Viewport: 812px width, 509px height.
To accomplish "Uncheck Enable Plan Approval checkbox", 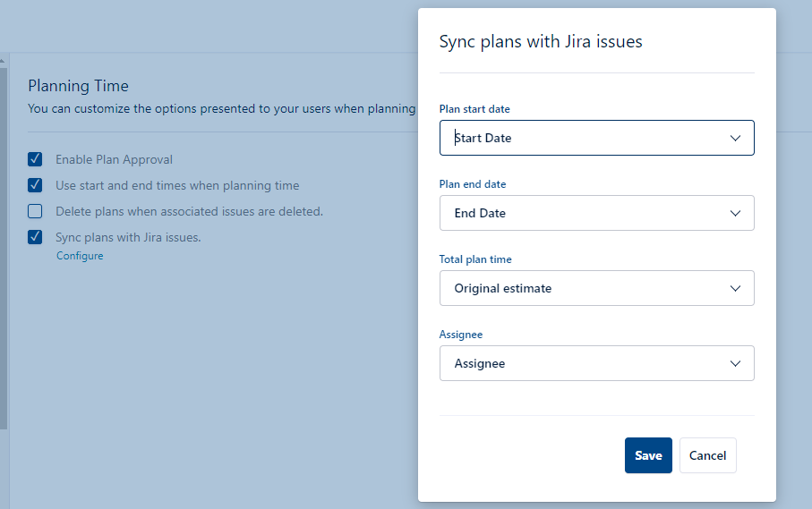I will tap(35, 159).
